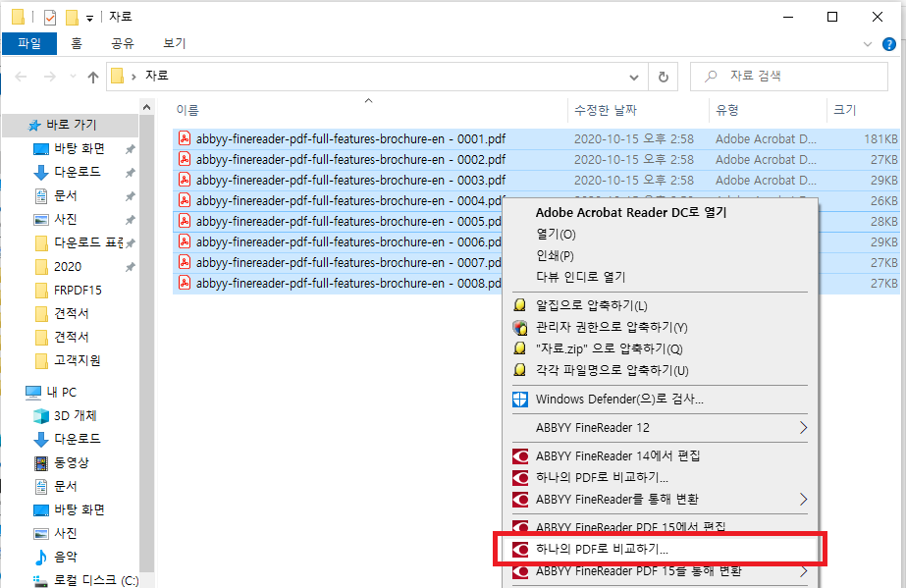The height and width of the screenshot is (588, 906).
Task: Open 음악 under 내 PC
Action: point(66,557)
